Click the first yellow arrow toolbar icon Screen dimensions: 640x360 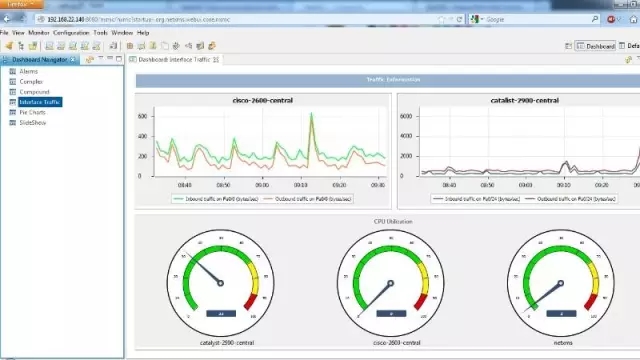[9, 46]
